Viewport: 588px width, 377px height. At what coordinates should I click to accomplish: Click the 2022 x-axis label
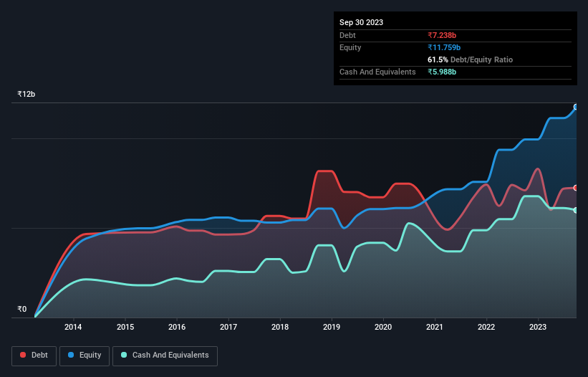pos(486,327)
